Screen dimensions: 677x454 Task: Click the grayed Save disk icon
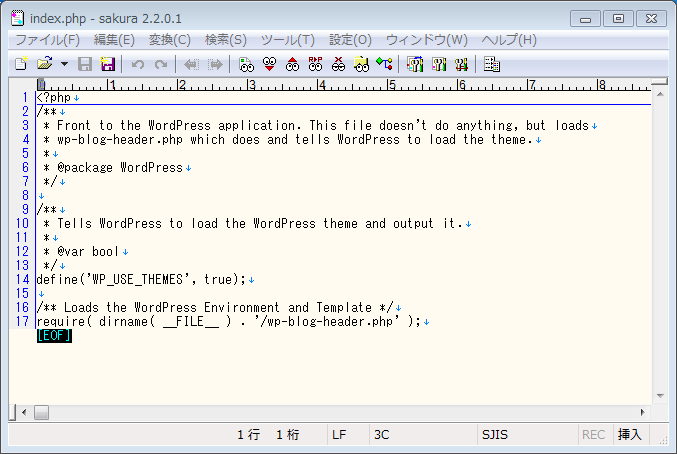coord(85,64)
